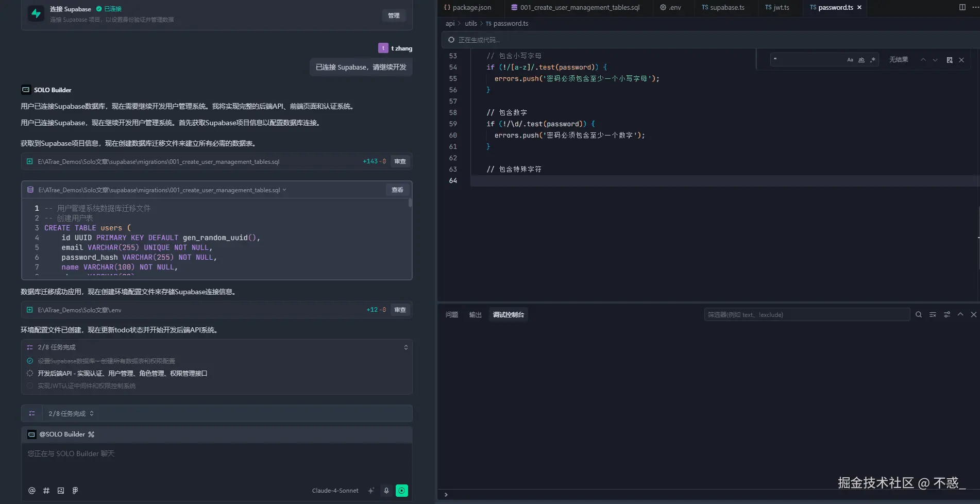Go to next match in find widget

[x=935, y=60]
